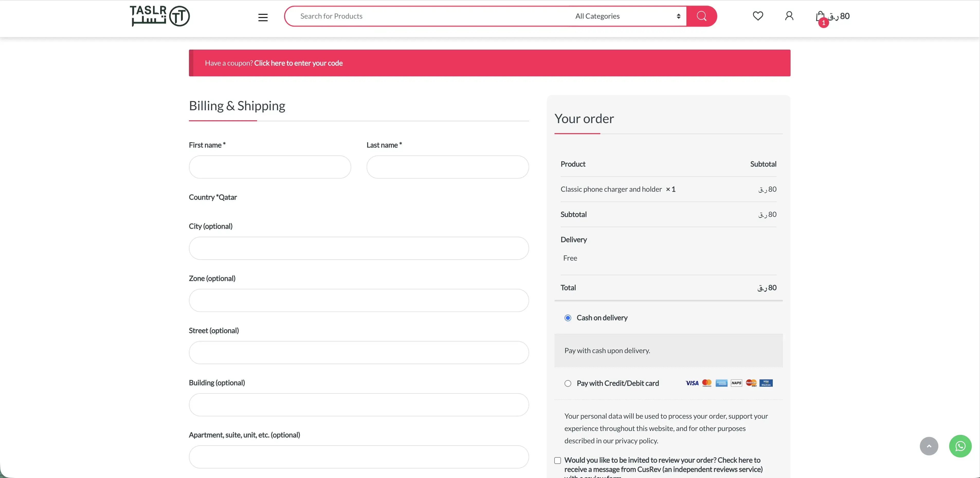Click 'Classic phone charger and holder' product text

(x=611, y=189)
